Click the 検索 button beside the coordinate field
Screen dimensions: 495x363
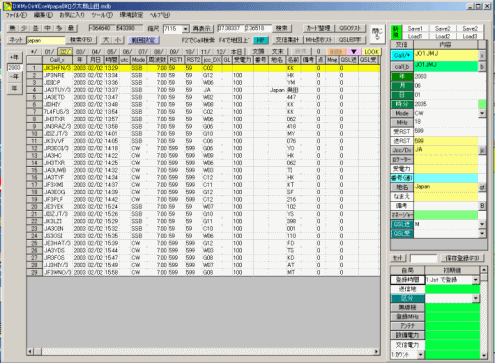click(x=282, y=29)
